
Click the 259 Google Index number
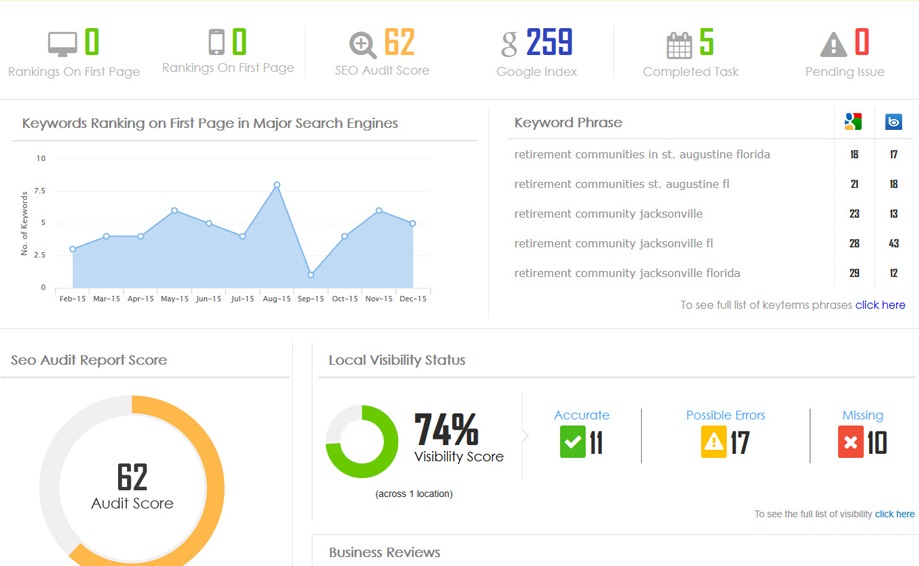tap(549, 42)
